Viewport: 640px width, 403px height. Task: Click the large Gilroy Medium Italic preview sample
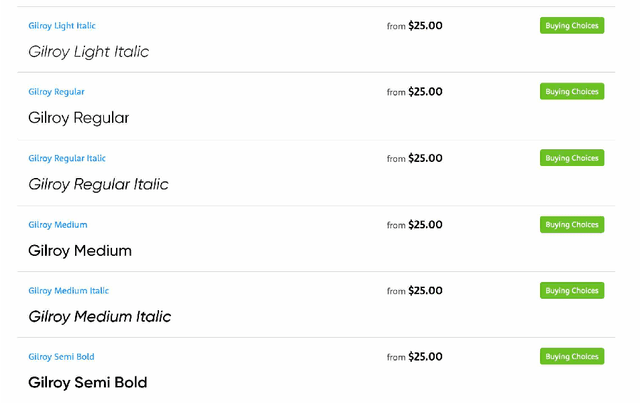click(100, 317)
